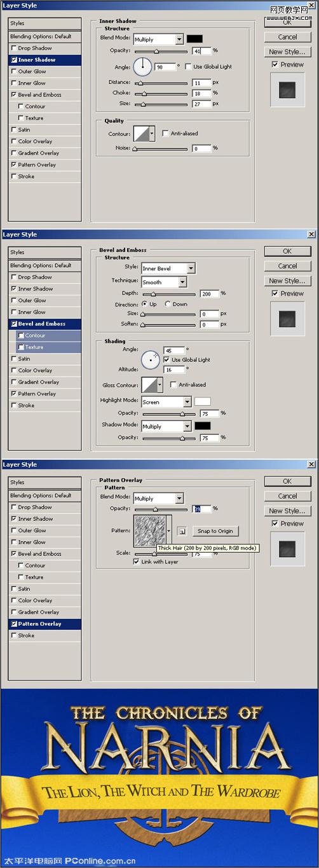
Task: Open the Technique dropdown showing Smooth
Action: coord(164,282)
